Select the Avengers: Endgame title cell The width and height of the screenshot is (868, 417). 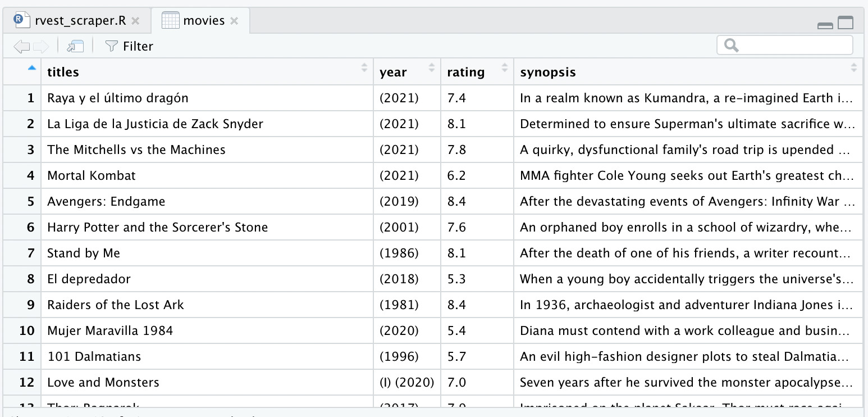pos(207,201)
